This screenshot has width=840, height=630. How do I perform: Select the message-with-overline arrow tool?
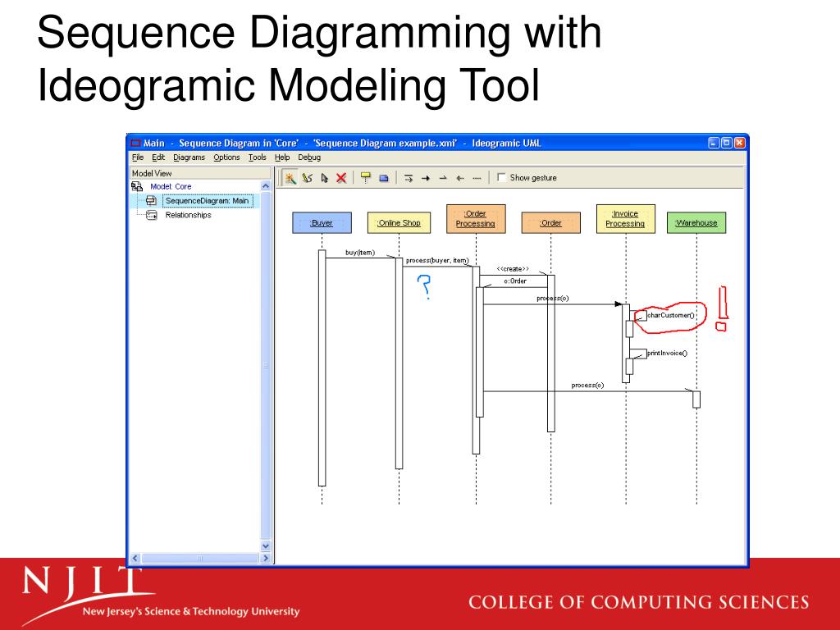pyautogui.click(x=409, y=178)
